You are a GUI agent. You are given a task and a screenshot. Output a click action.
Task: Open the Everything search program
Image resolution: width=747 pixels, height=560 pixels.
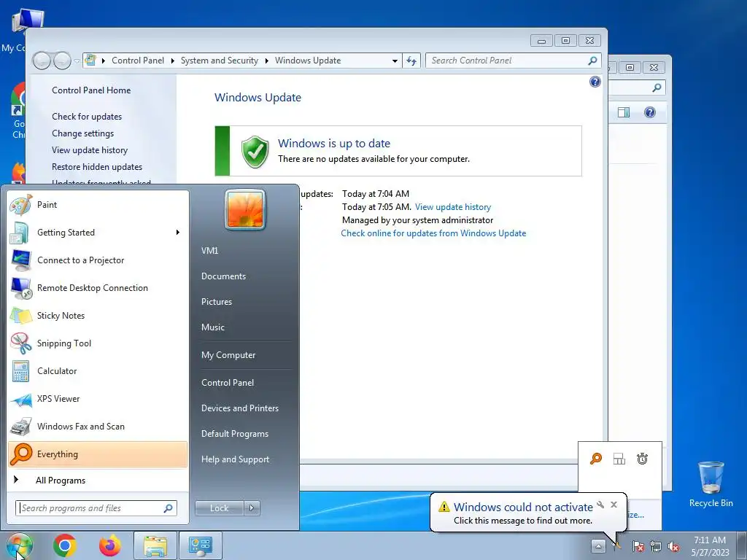click(98, 454)
